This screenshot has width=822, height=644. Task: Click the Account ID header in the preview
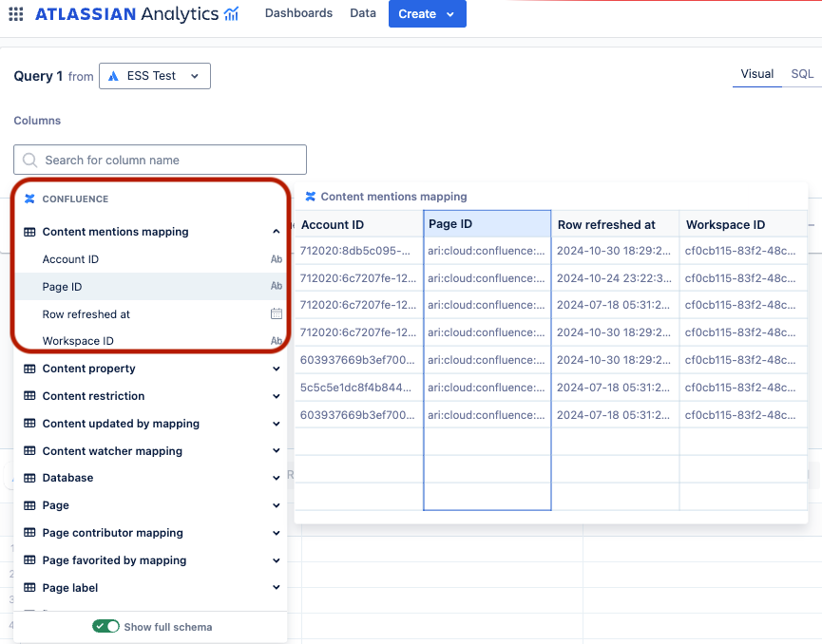pyautogui.click(x=359, y=224)
